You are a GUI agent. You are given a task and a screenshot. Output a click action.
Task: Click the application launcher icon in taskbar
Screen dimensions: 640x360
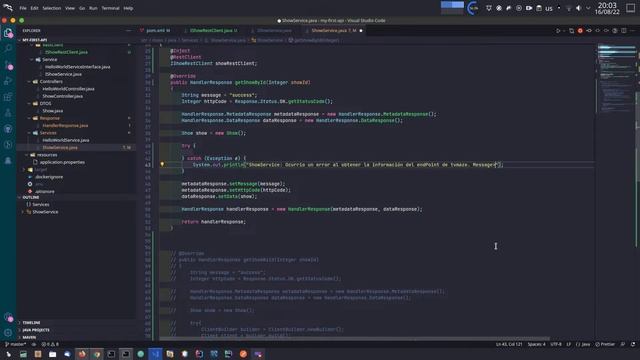point(8,354)
